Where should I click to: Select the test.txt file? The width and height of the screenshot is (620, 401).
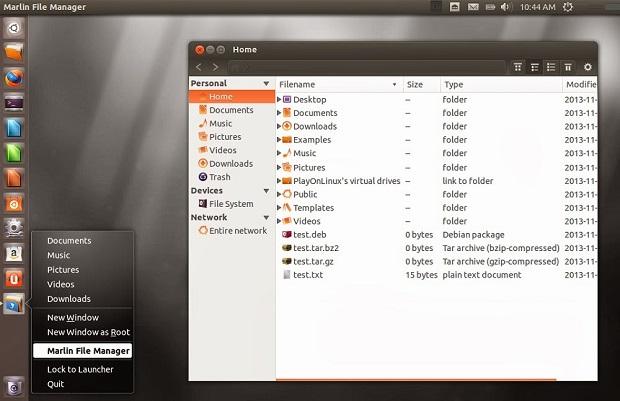(437, 275)
